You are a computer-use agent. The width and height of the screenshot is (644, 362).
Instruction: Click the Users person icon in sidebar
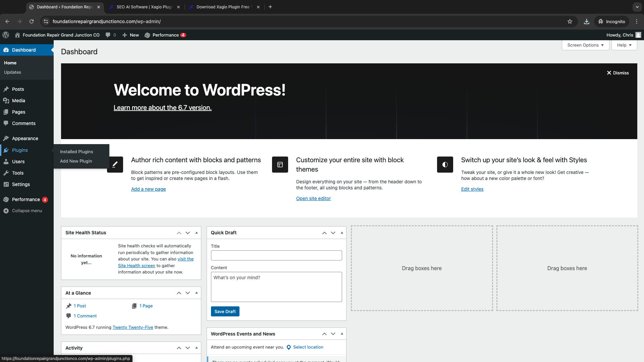[x=6, y=162]
